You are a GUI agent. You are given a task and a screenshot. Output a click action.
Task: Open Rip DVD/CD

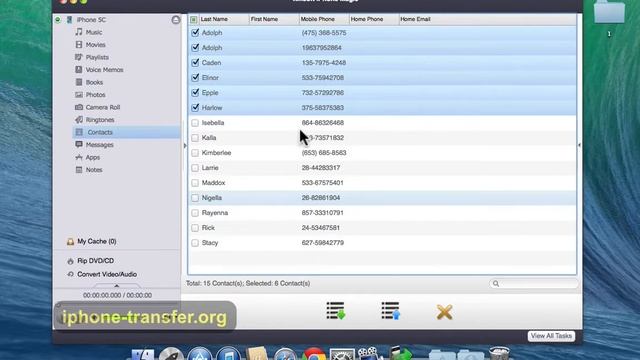coord(96,261)
